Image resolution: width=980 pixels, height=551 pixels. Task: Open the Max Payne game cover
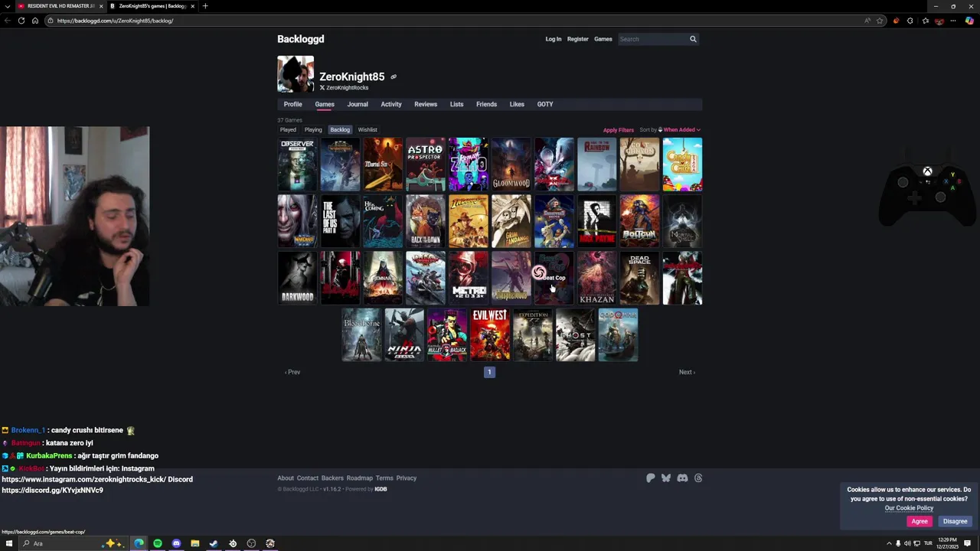click(596, 221)
